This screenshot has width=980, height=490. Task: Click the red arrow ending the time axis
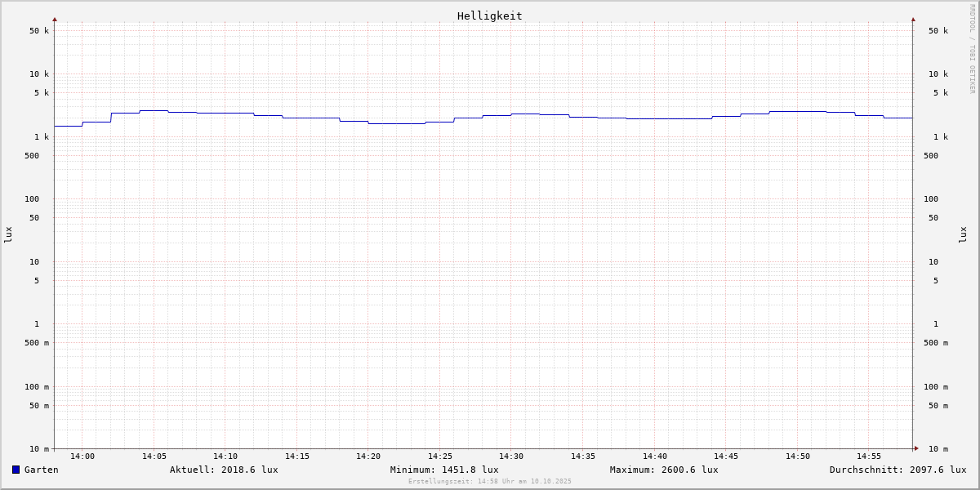pyautogui.click(x=915, y=448)
